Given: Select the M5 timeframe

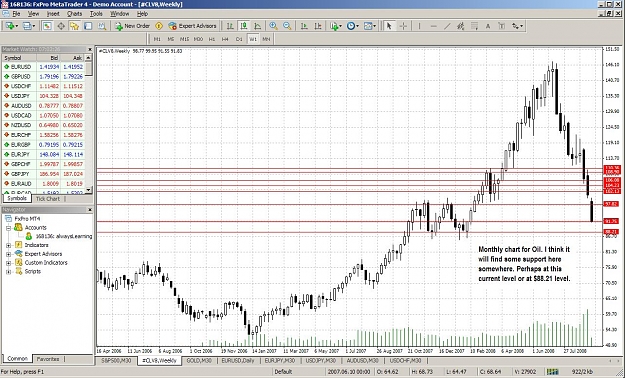Looking at the screenshot, I should point(171,39).
